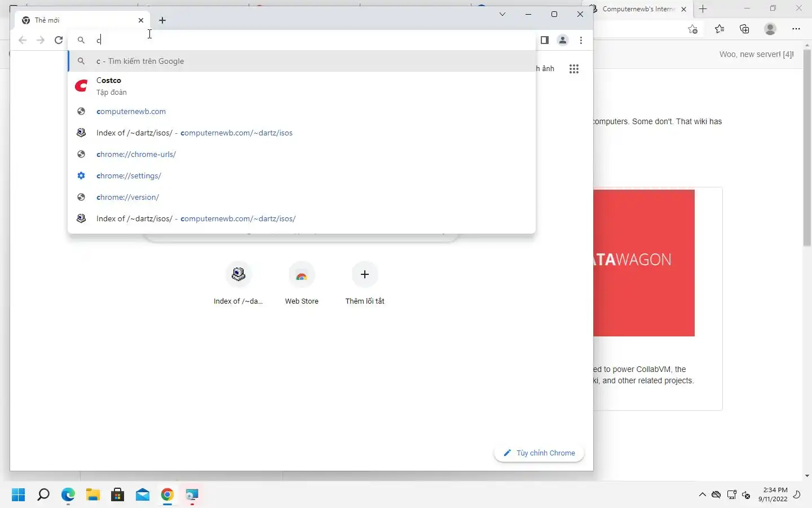Select suggestion ending in ~dartz/isos without slash
The height and width of the screenshot is (508, 812).
tap(302, 133)
